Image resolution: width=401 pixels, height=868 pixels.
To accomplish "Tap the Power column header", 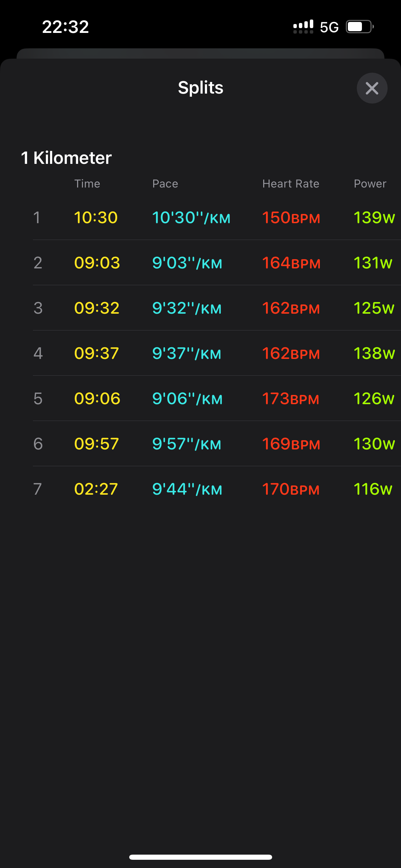I will pyautogui.click(x=370, y=184).
